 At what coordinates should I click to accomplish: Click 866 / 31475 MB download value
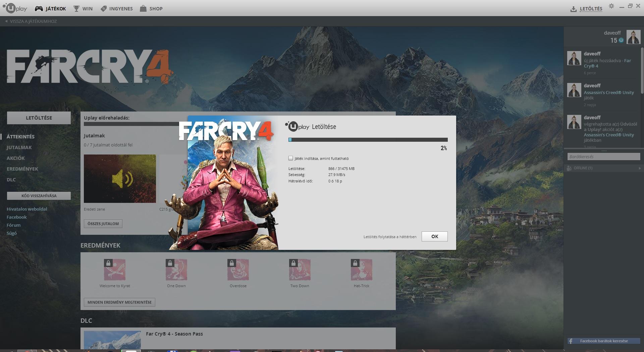[x=341, y=169]
